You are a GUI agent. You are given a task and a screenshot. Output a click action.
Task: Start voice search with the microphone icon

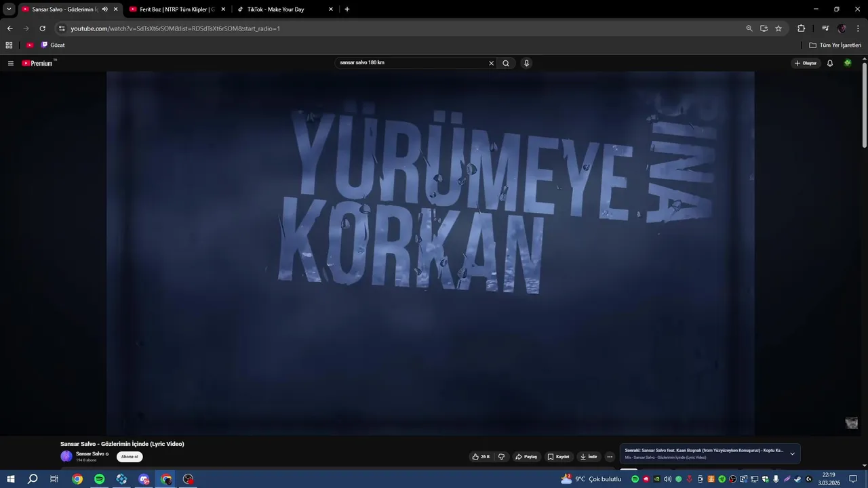click(x=526, y=63)
